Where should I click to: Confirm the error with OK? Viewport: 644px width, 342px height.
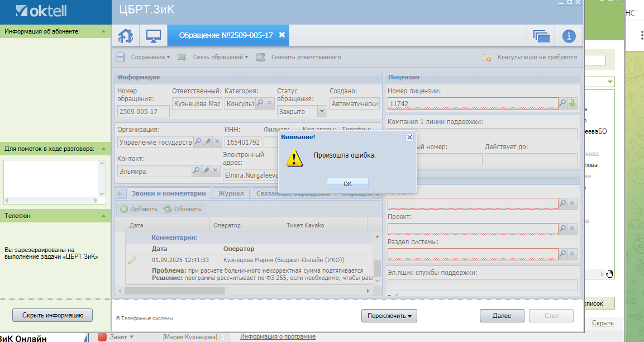[347, 184]
